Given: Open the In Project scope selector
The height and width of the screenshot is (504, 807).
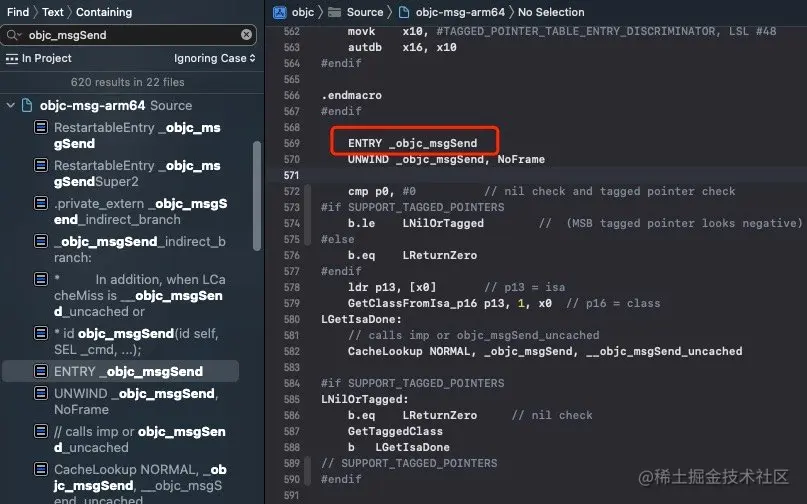Looking at the screenshot, I should 39,58.
